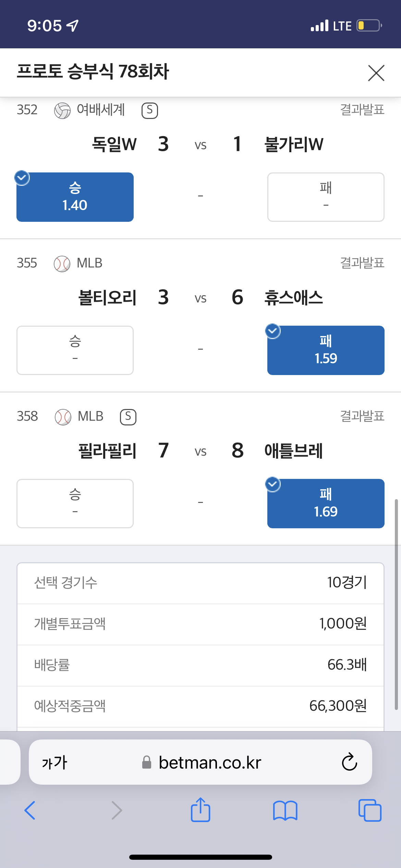Screen dimensions: 401x868
Task: Select 승 option for 볼티오리
Action: (x=75, y=350)
